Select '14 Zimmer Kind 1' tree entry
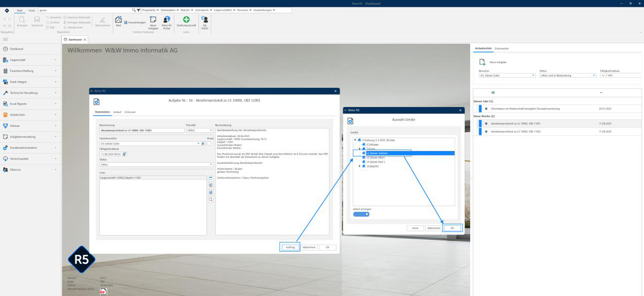This screenshot has width=644, height=296. (x=375, y=162)
